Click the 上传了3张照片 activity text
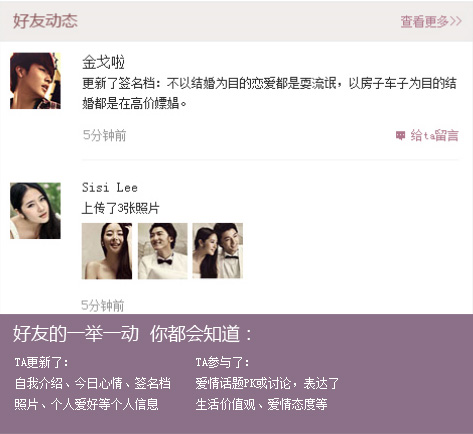This screenshot has width=473, height=434. click(120, 208)
